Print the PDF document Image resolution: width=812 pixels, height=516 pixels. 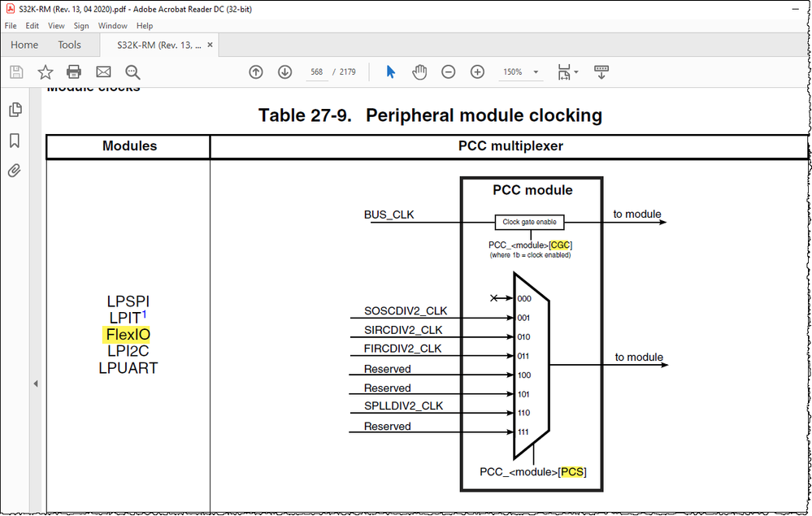(73, 72)
